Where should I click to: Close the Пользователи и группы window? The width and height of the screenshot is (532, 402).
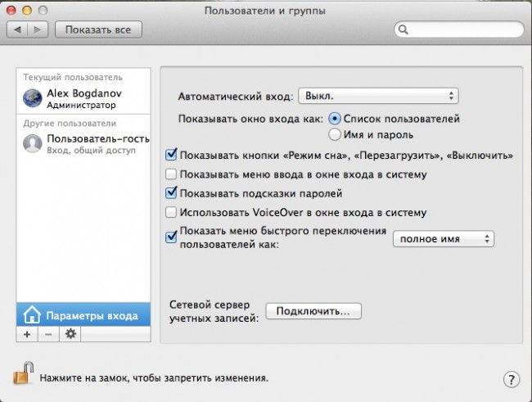[11, 11]
